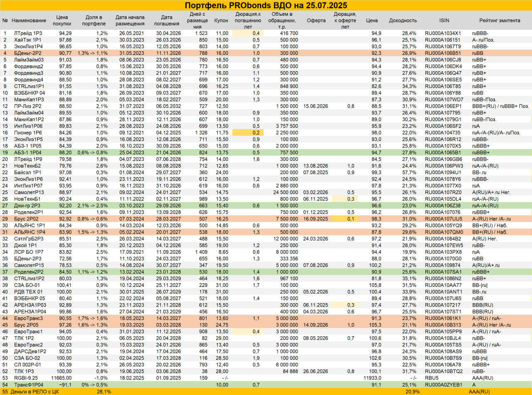Select the bond name "Роделен2Р2"
Image resolution: width=532 pixels, height=395 pixels.
pyautogui.click(x=28, y=272)
